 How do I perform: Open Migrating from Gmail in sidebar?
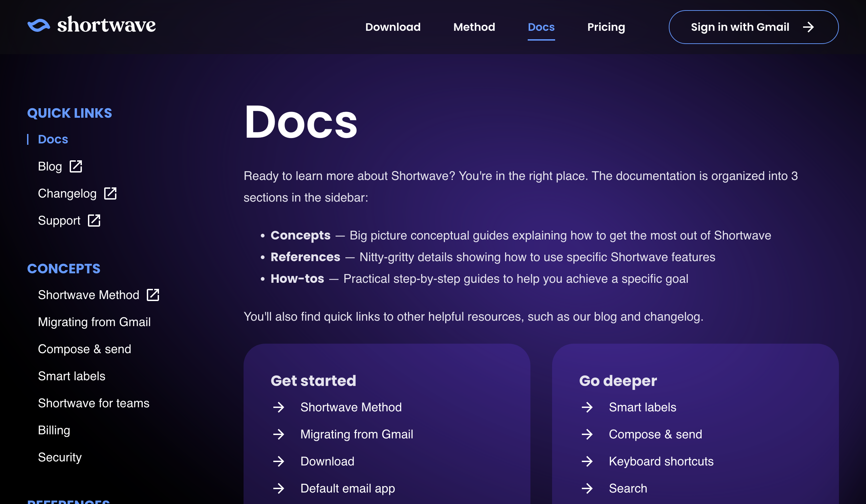[x=94, y=322]
